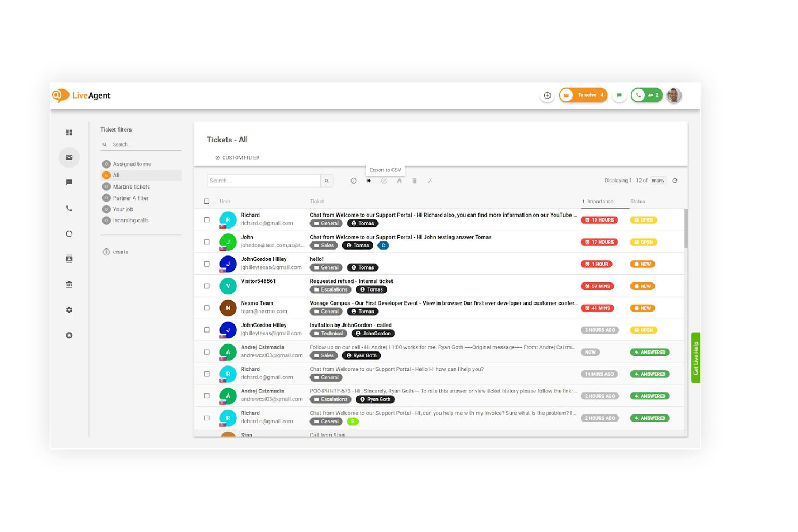Open the 'many' count dropdown

click(658, 181)
